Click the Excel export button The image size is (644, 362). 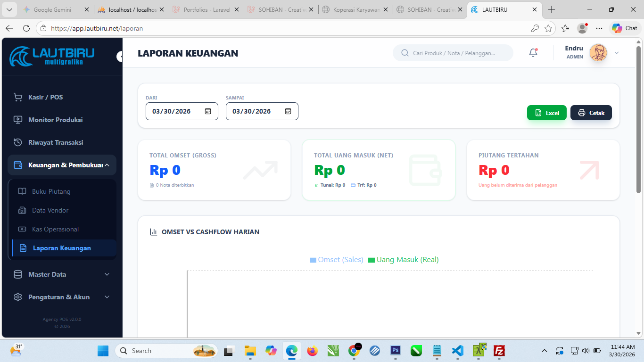pos(546,113)
